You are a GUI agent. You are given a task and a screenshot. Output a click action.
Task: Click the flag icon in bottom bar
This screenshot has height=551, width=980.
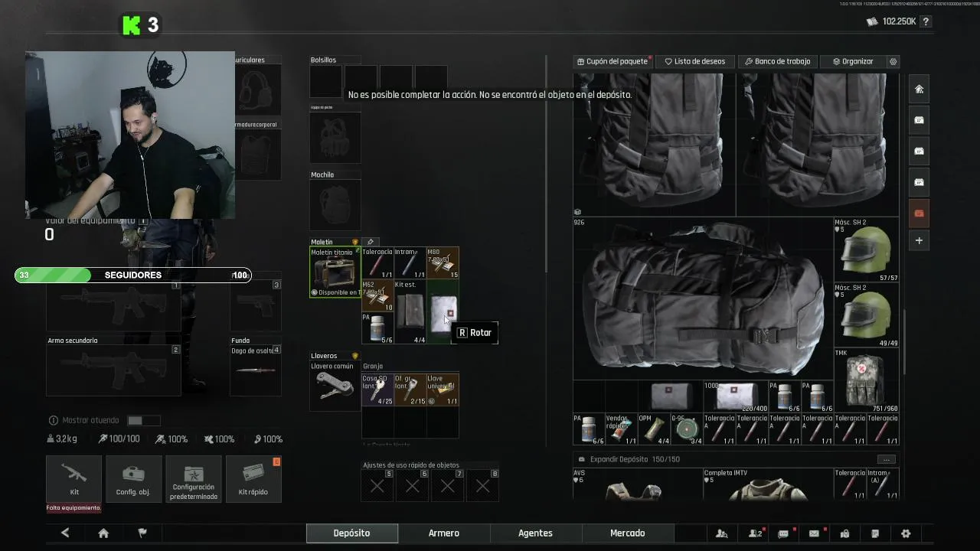point(142,533)
